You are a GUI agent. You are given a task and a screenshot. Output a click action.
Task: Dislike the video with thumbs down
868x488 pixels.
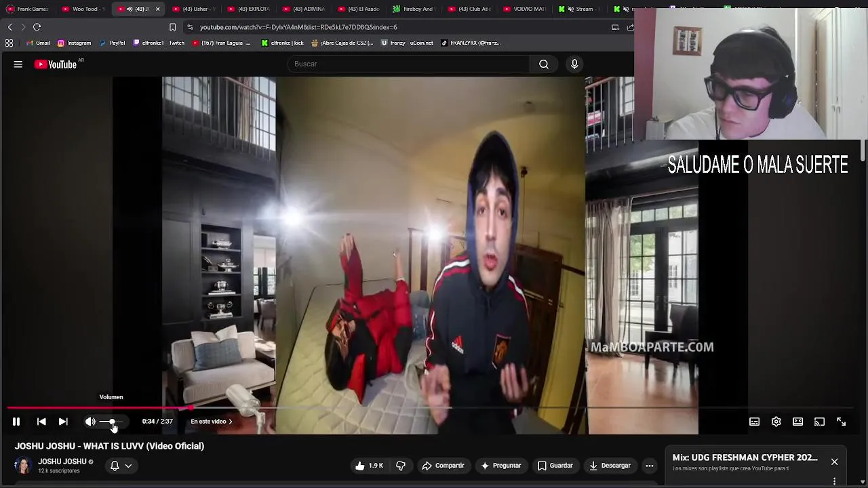pyautogui.click(x=401, y=466)
